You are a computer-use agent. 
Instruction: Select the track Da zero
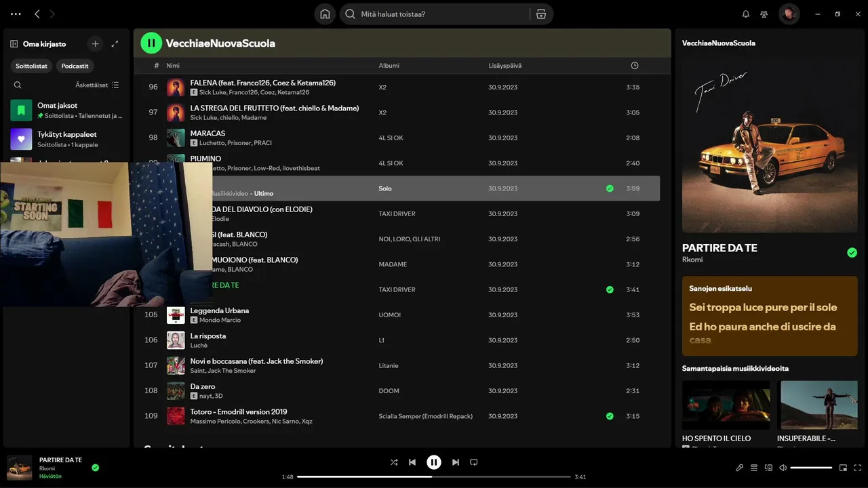(x=202, y=386)
